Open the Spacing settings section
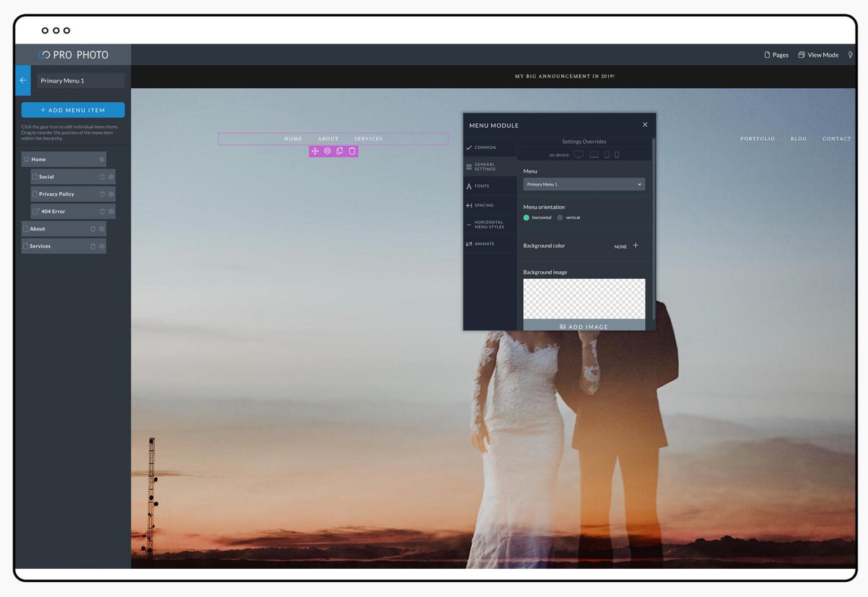Image resolution: width=868 pixels, height=597 pixels. tap(483, 205)
